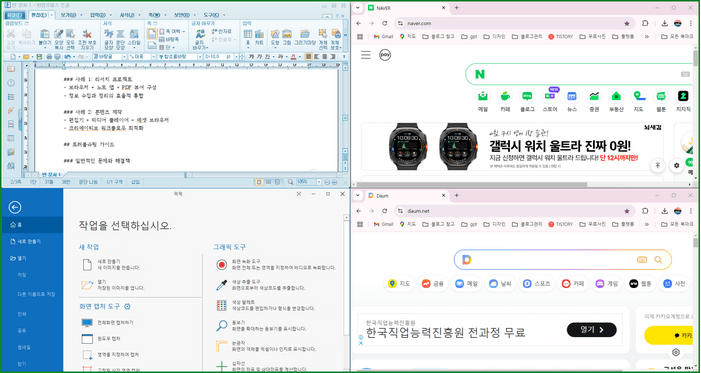Image resolution: width=701 pixels, height=373 pixels.
Task: Click the 모양 복사 format copy icon
Action: [59, 34]
